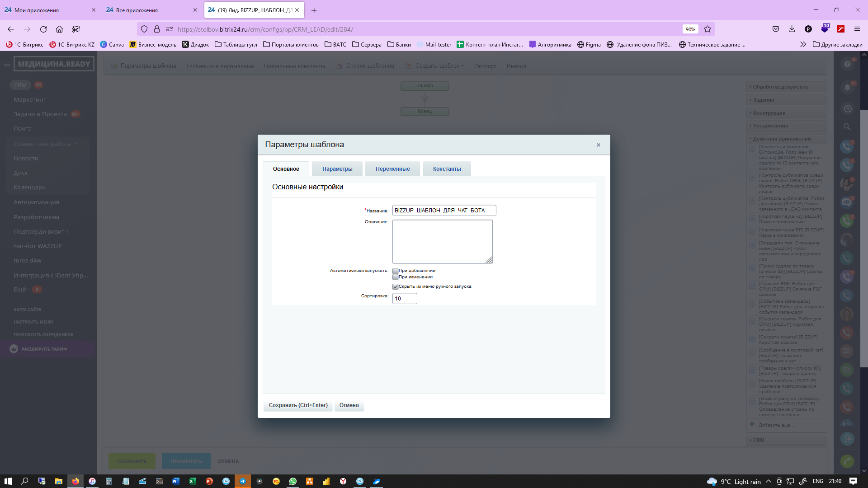The height and width of the screenshot is (488, 868).
Task: Click Сохранить (Ctrl+Enter) button
Action: point(298,405)
